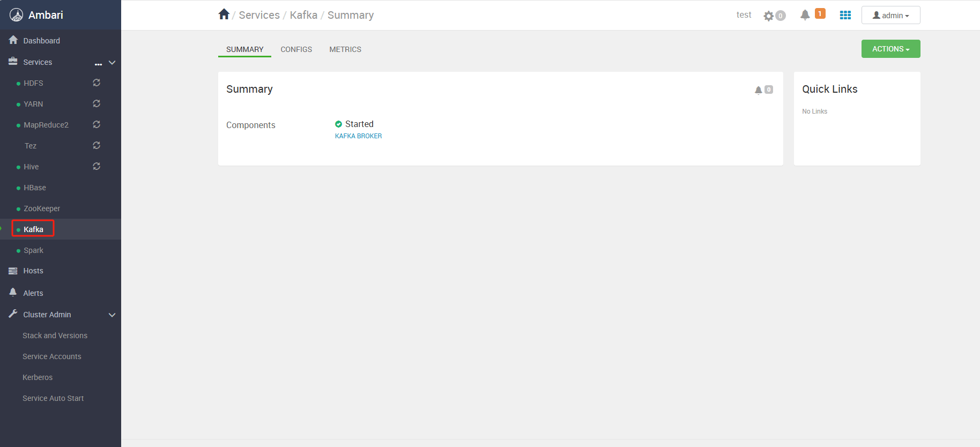Select ZooKeeper service in sidebar
980x447 pixels.
(x=42, y=208)
